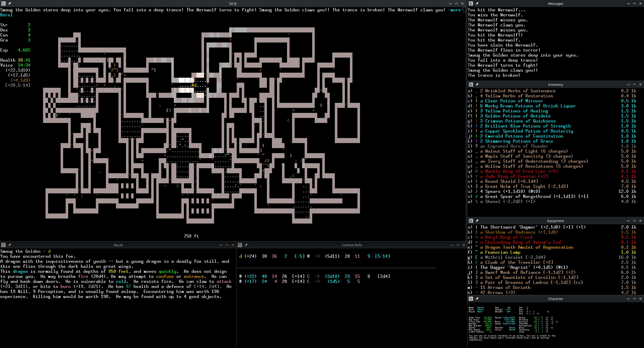The width and height of the screenshot is (644, 348).
Task: Open the Recall window menu icon
Action: [4, 245]
